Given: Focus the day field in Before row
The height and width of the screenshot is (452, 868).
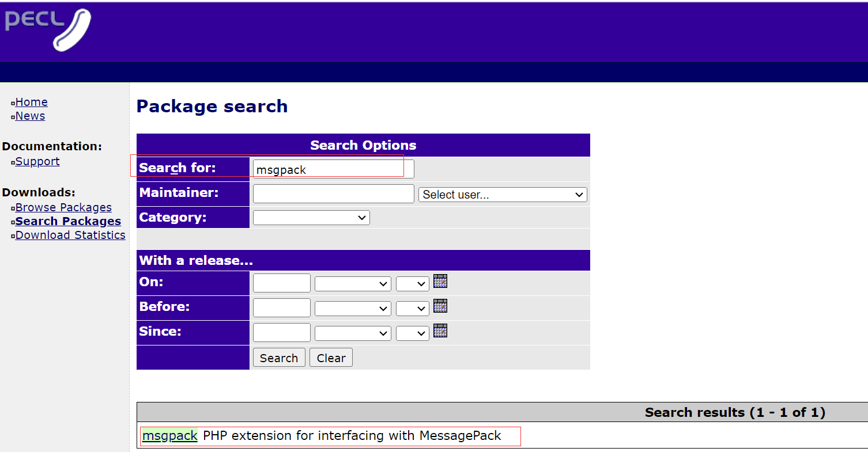Looking at the screenshot, I should pyautogui.click(x=282, y=308).
